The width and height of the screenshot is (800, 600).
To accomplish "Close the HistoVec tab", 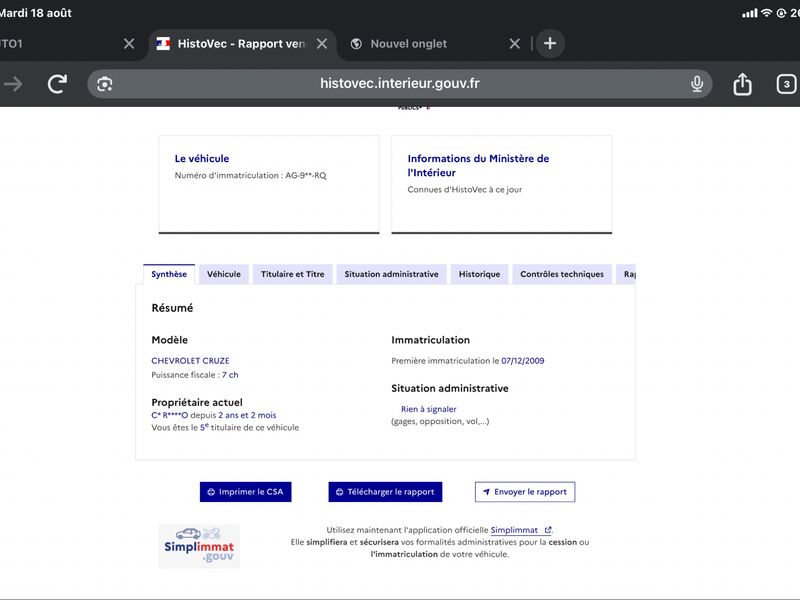I will 321,44.
